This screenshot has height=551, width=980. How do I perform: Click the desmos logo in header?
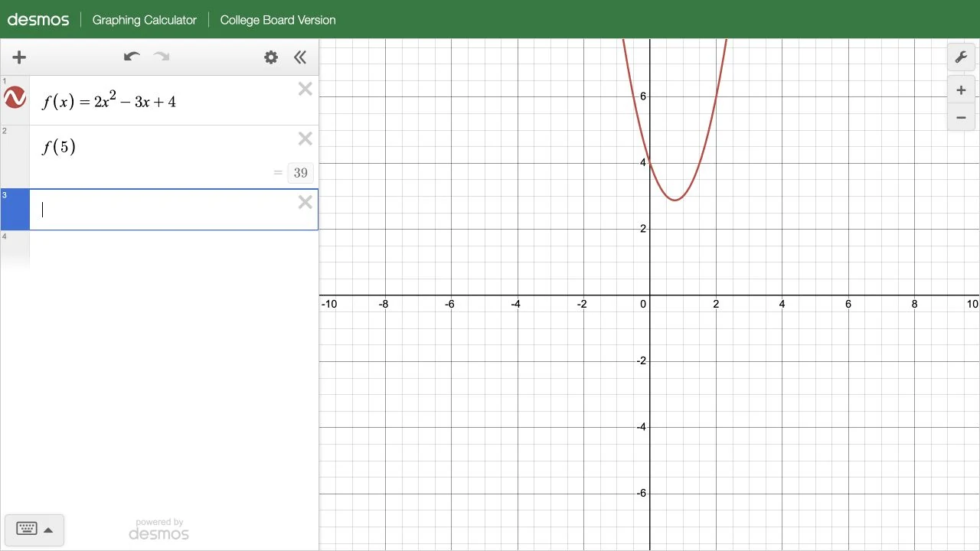click(38, 20)
